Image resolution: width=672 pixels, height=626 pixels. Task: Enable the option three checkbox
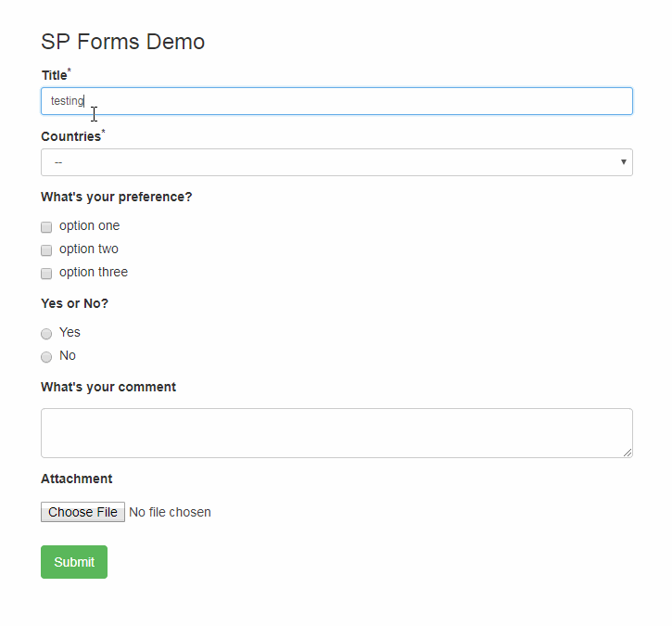click(x=46, y=274)
